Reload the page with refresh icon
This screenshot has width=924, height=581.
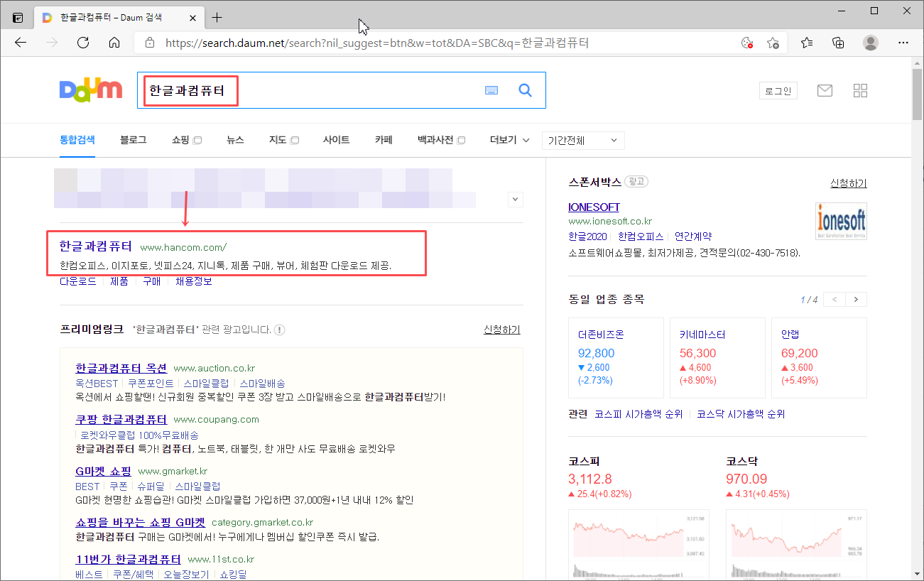83,43
